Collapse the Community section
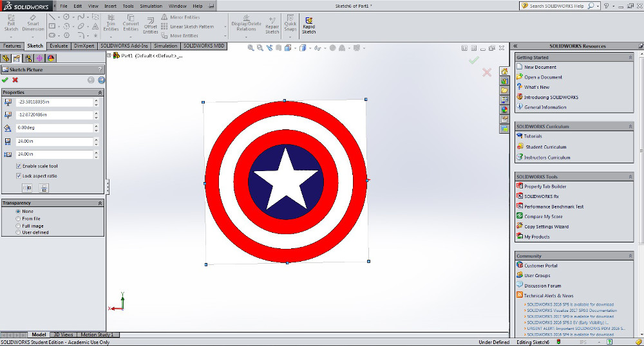 (630, 256)
